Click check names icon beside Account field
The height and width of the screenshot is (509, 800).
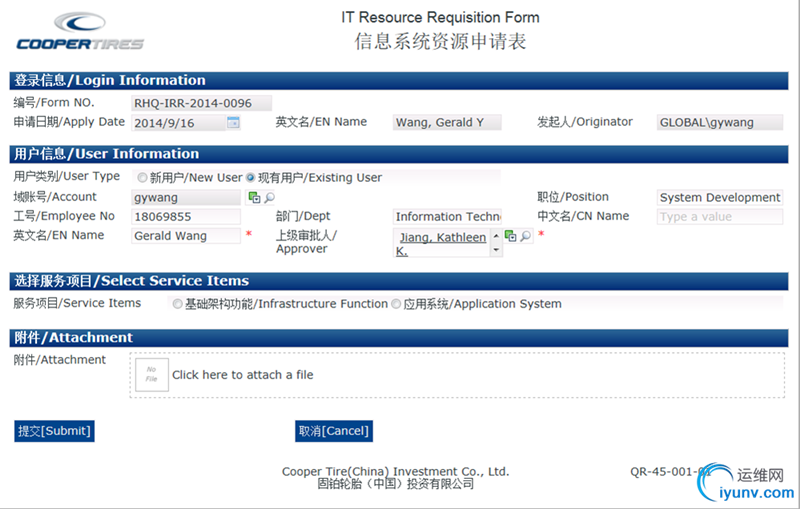254,198
